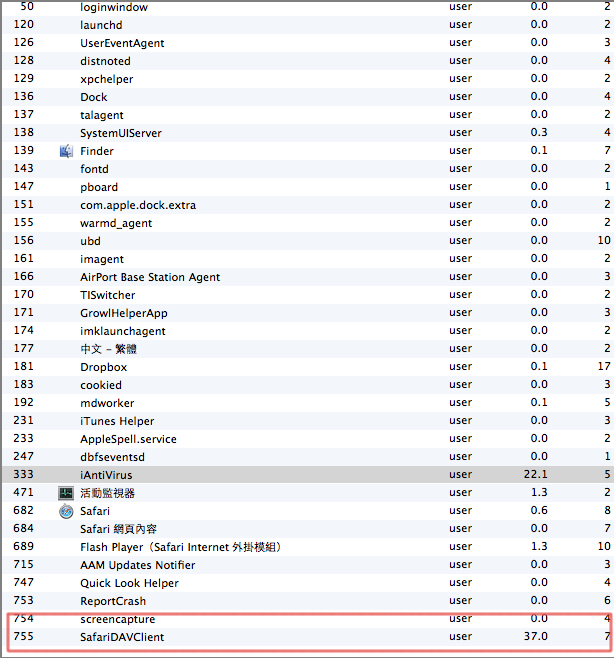Viewport: 614px width, 658px height.
Task: Click PID 181 for Dropbox
Action: (x=24, y=367)
